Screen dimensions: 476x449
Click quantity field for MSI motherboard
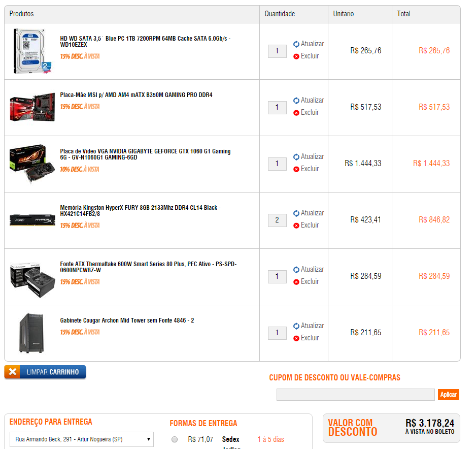[277, 108]
